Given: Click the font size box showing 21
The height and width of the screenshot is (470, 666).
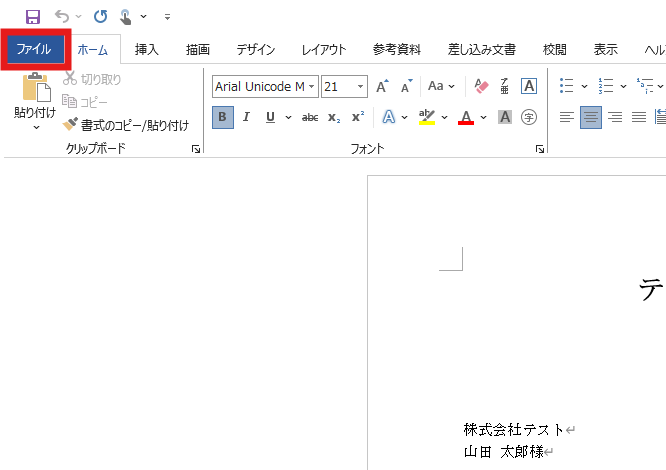Looking at the screenshot, I should coord(338,87).
